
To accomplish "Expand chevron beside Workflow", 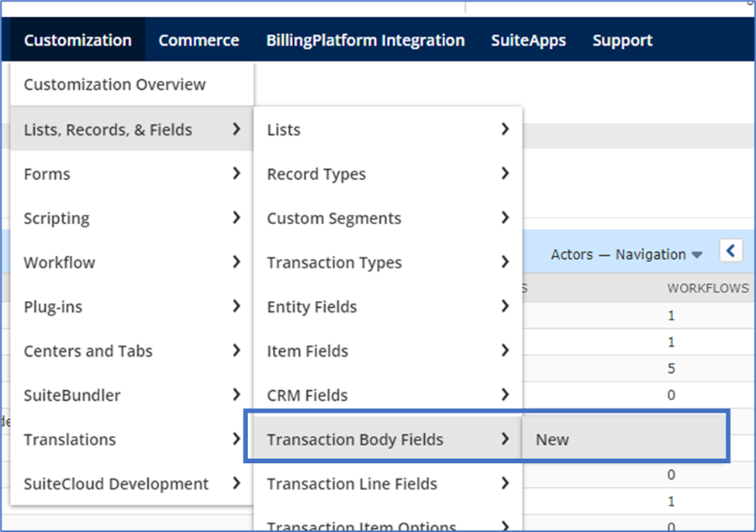I will coord(236,262).
